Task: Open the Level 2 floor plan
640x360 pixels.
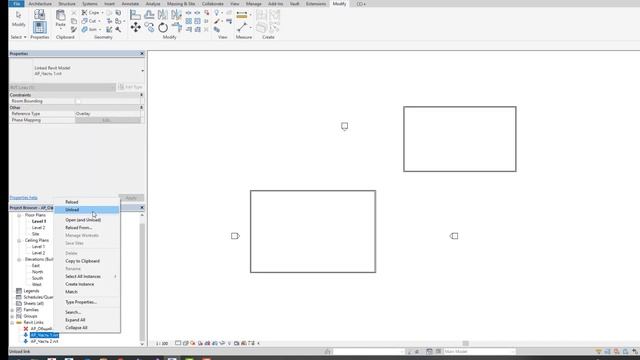Action: click(x=39, y=228)
